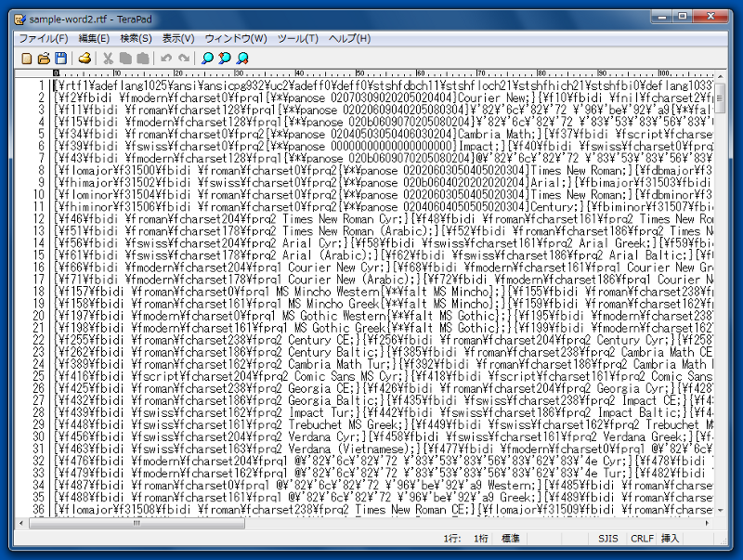The width and height of the screenshot is (743, 560).
Task: Open the 編集(E) menu
Action: click(94, 38)
